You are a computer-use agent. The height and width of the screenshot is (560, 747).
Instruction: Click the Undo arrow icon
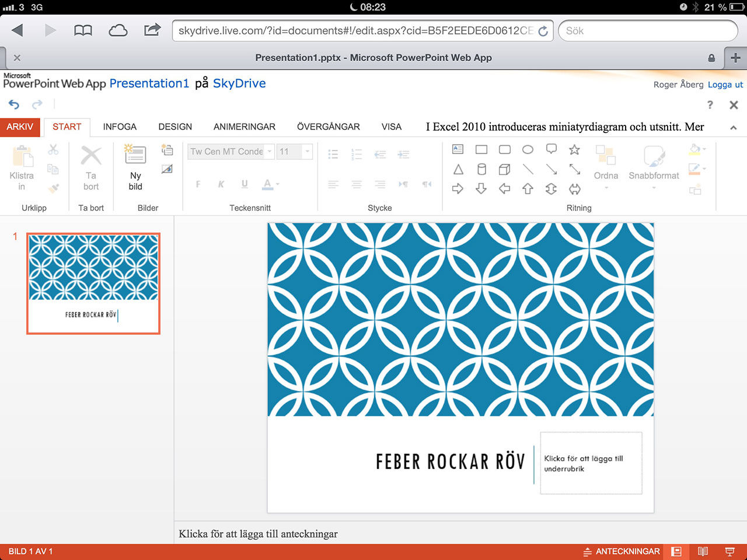tap(14, 104)
